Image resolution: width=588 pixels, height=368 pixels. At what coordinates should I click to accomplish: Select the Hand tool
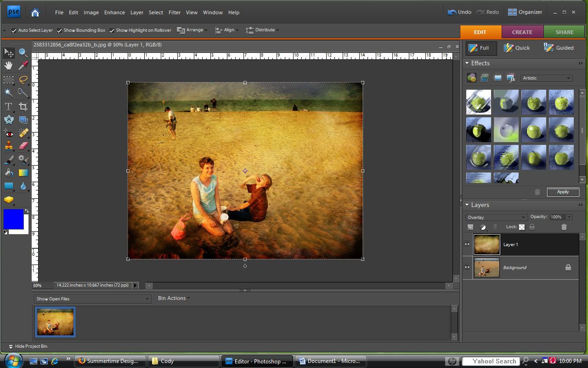9,66
